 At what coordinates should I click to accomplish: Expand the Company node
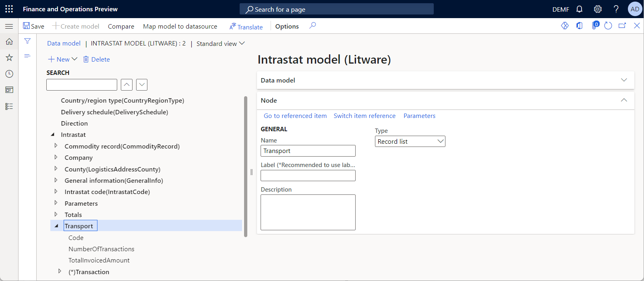56,157
